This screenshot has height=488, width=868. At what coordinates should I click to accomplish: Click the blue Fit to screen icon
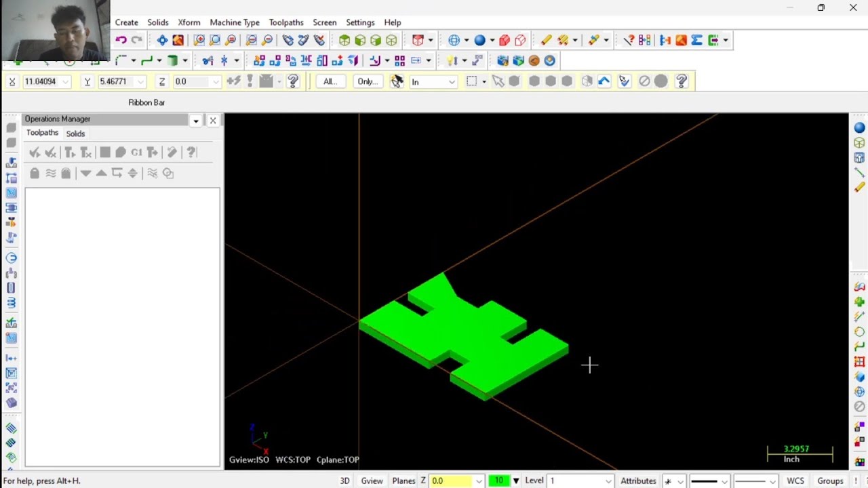pos(162,40)
